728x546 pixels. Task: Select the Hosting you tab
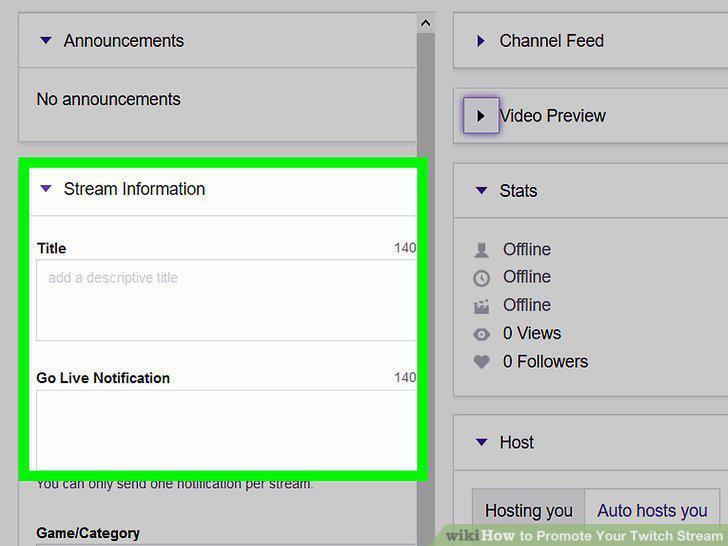pyautogui.click(x=528, y=511)
